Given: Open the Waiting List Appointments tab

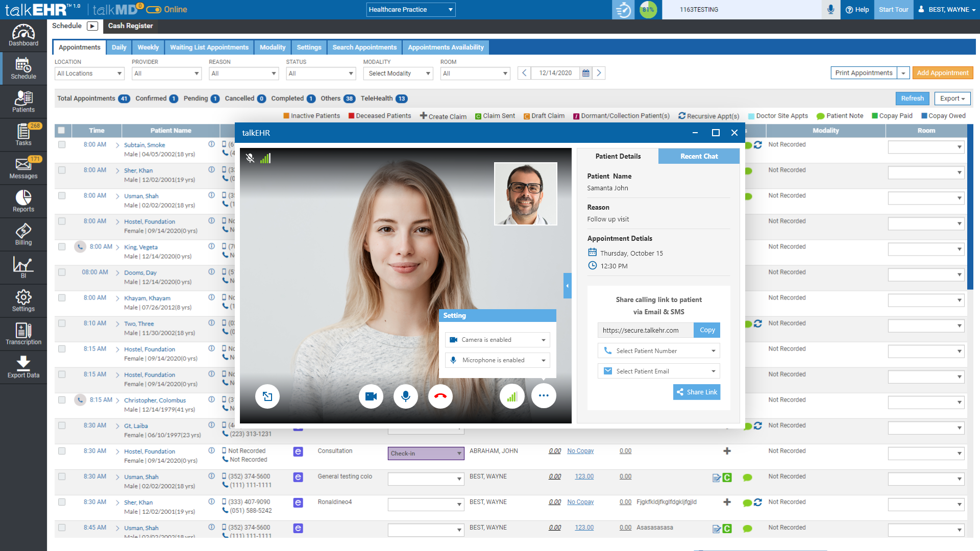Looking at the screenshot, I should 209,47.
